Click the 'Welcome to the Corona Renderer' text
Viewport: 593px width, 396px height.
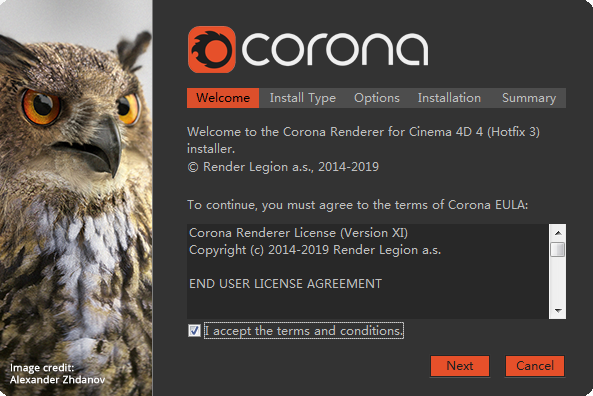point(363,140)
